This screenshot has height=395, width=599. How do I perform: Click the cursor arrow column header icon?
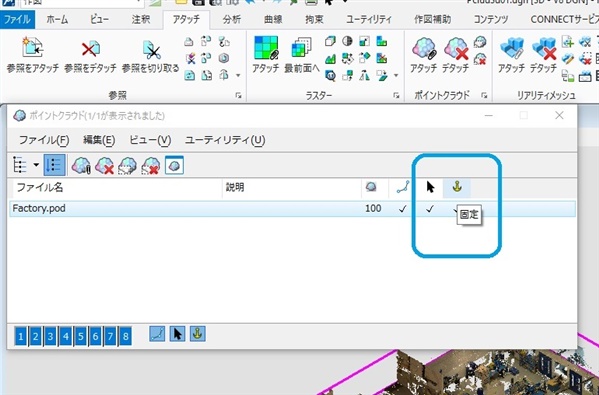(x=430, y=187)
